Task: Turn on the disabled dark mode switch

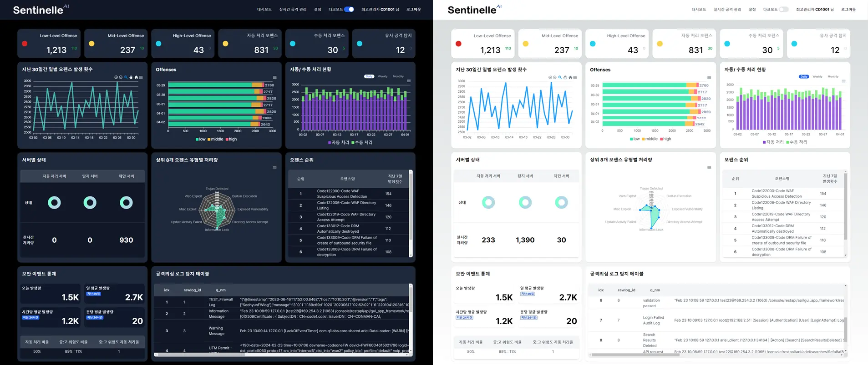Action: [783, 9]
